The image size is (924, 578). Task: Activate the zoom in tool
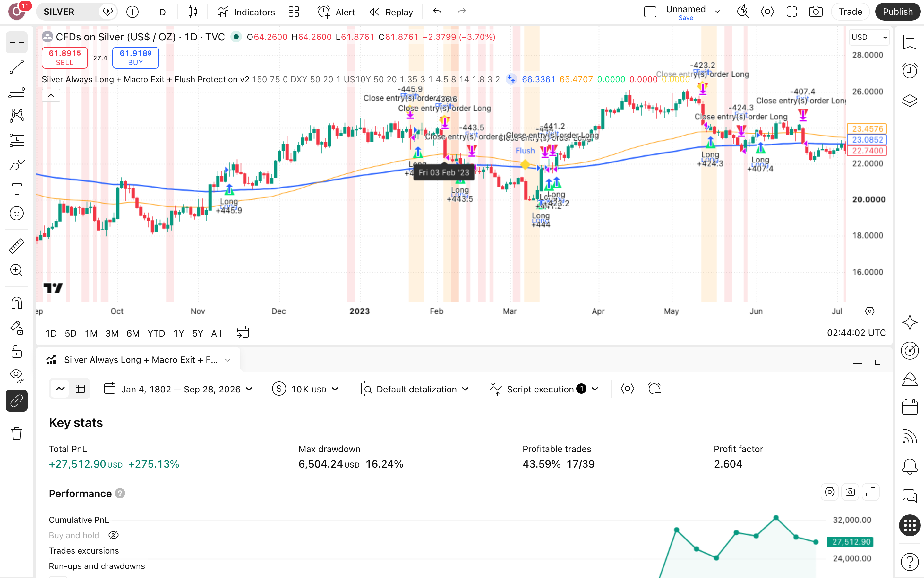(16, 270)
